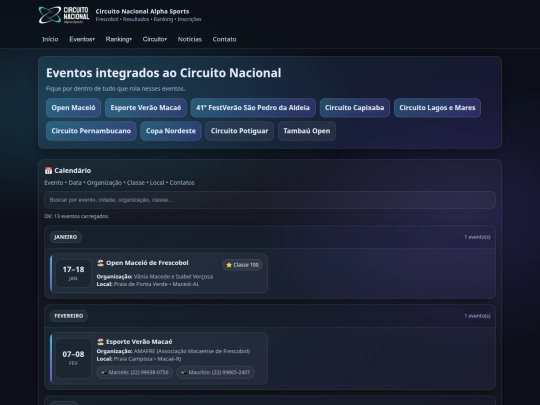The image size is (540, 405).
Task: Select the Open Maceió event chip
Action: 73,108
